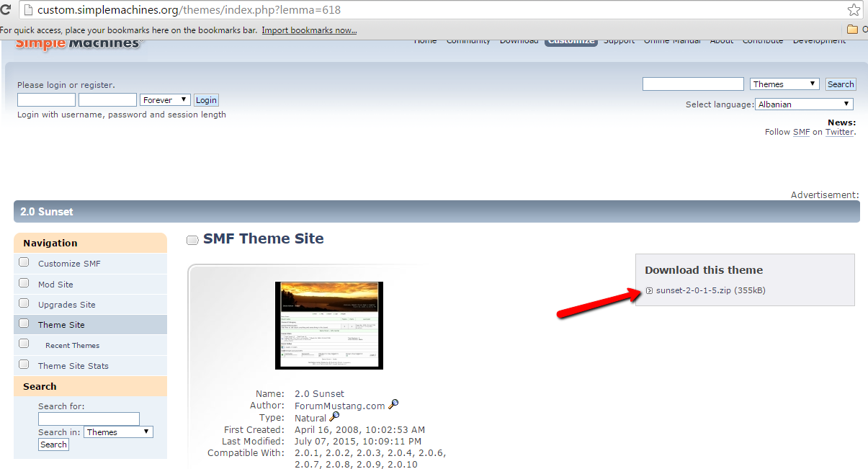This screenshot has width=868, height=469.
Task: Click the magnifier icon beside ForumMustang.com
Action: (x=393, y=405)
